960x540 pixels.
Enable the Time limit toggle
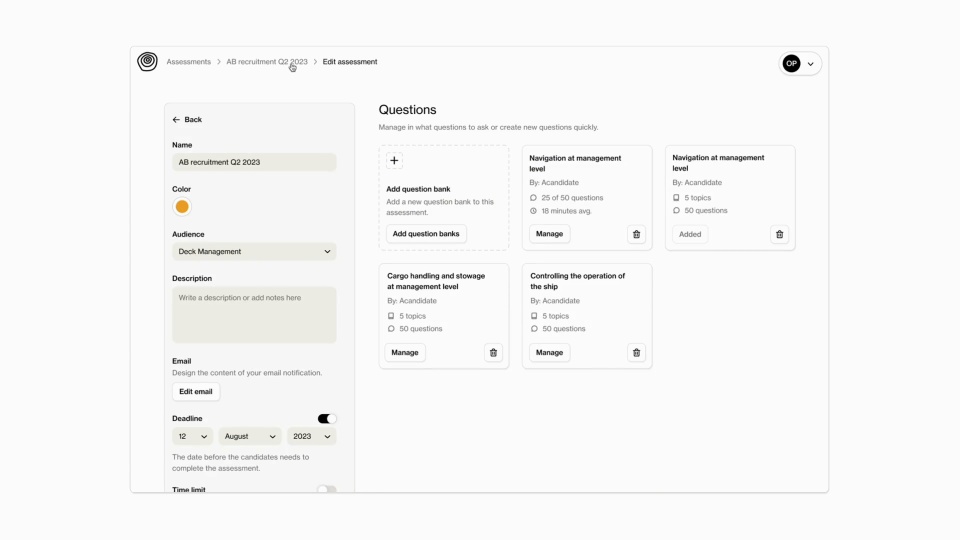[x=327, y=490]
